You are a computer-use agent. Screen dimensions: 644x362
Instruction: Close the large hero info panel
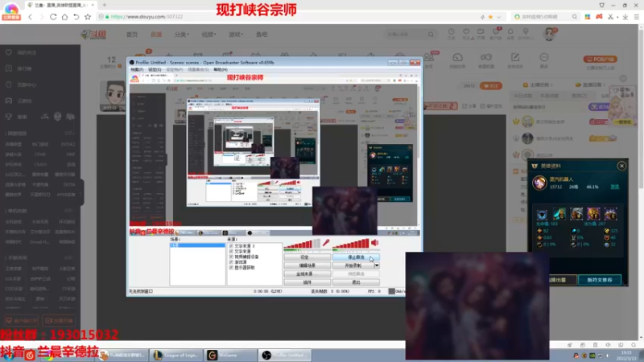tap(621, 166)
